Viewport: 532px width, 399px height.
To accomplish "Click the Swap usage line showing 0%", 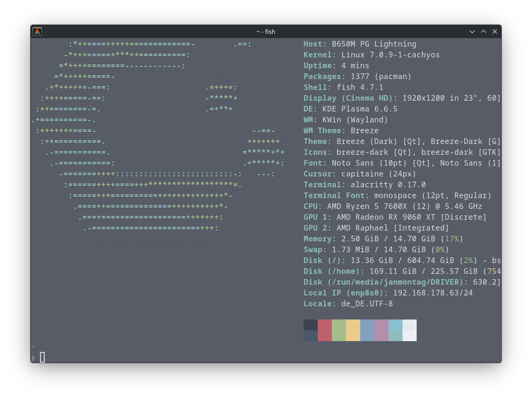I will 376,250.
